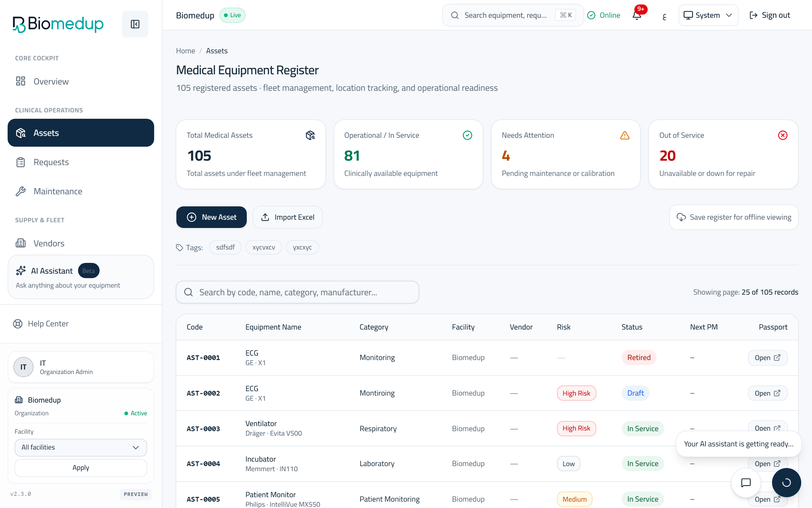This screenshot has height=508, width=812.
Task: Click the Status column header
Action: pos(632,327)
